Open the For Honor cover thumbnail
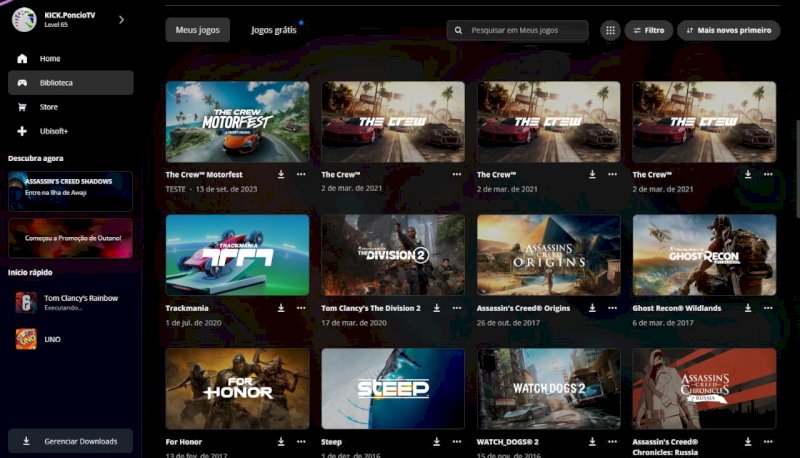The height and width of the screenshot is (458, 800). pos(237,389)
